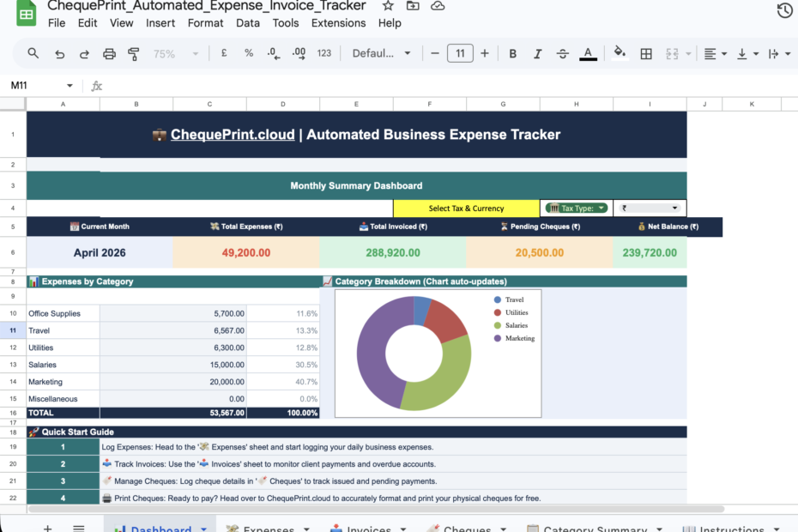This screenshot has height=532, width=798.
Task: Click the undo icon
Action: pos(59,53)
